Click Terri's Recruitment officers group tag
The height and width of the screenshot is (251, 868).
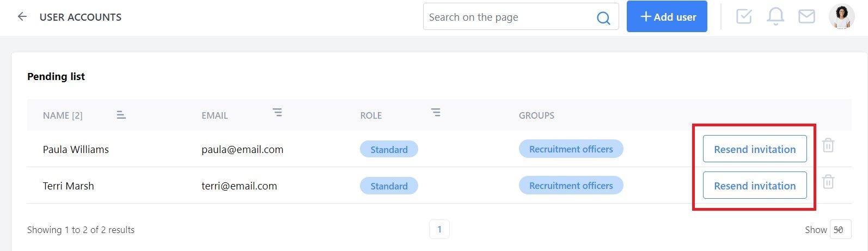coord(571,186)
